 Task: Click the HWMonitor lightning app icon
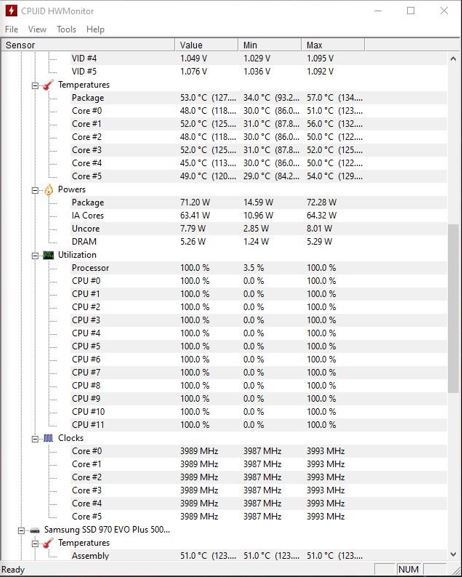[11, 11]
